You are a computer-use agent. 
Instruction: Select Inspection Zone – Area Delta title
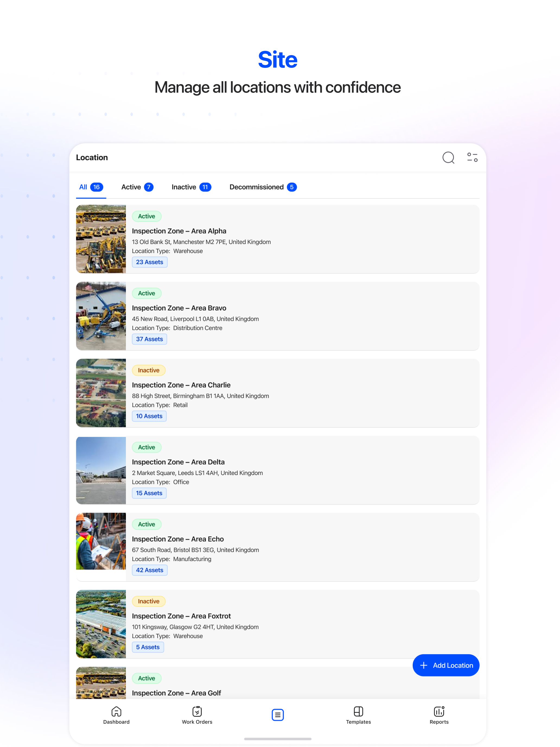tap(178, 462)
